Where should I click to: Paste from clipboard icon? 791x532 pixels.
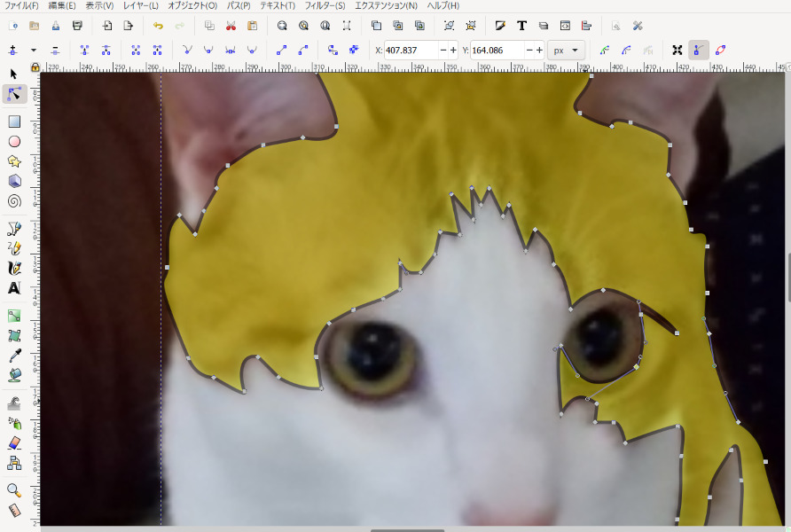tap(252, 26)
